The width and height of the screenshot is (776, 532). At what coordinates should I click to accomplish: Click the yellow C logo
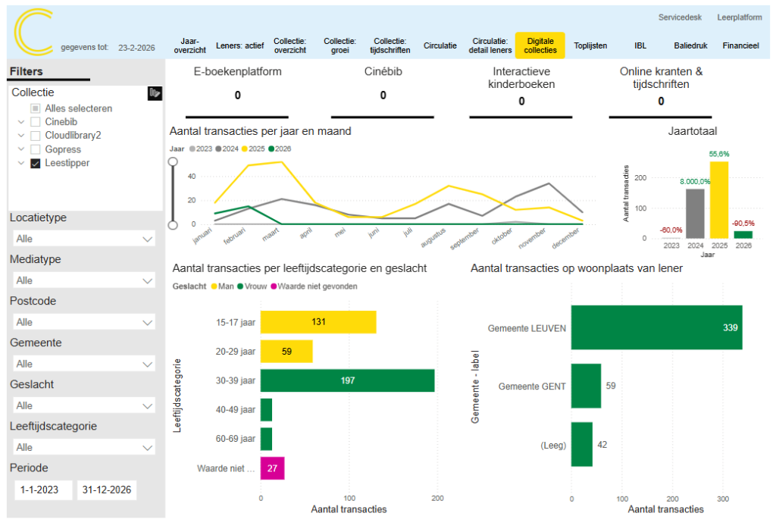pyautogui.click(x=33, y=33)
